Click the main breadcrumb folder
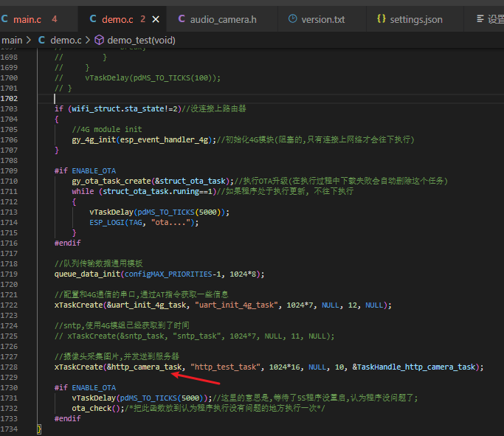 point(12,40)
